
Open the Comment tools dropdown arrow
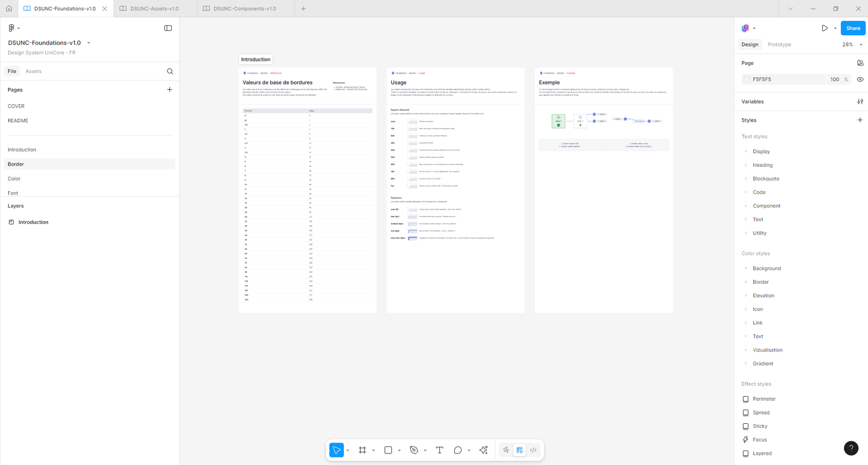point(469,451)
